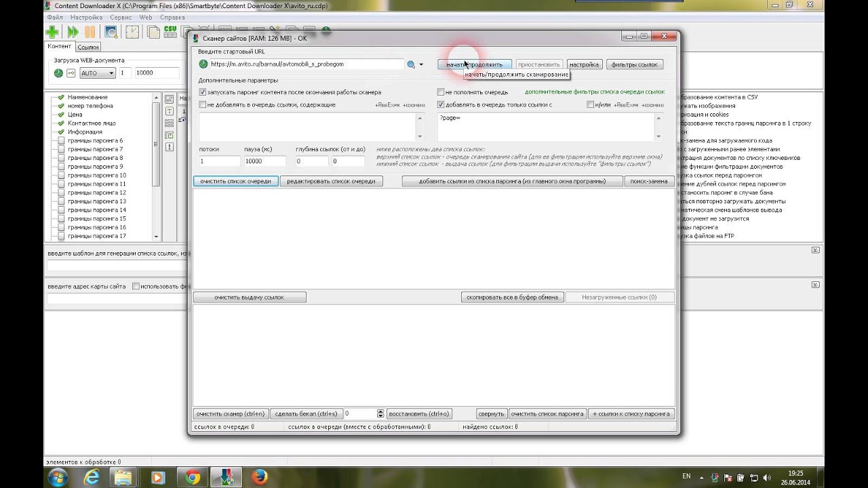Image resolution: width=868 pixels, height=488 pixels.
Task: Click inside the start URL input field
Action: pyautogui.click(x=307, y=64)
